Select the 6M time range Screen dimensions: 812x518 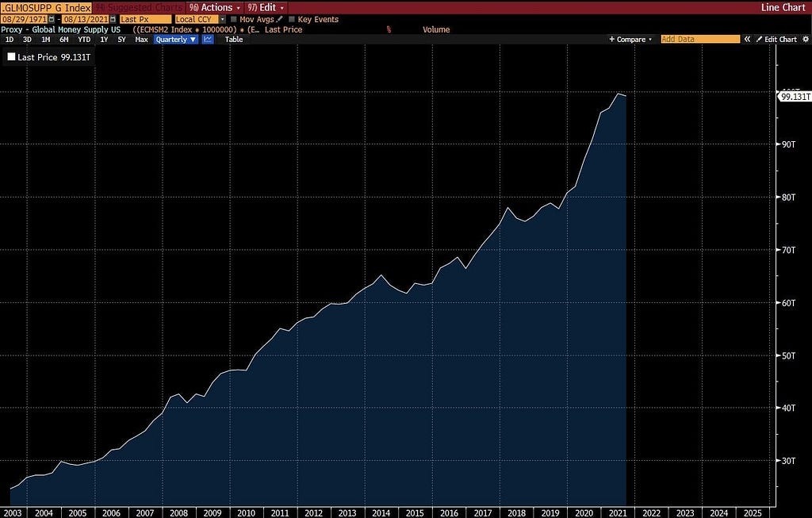pos(63,40)
